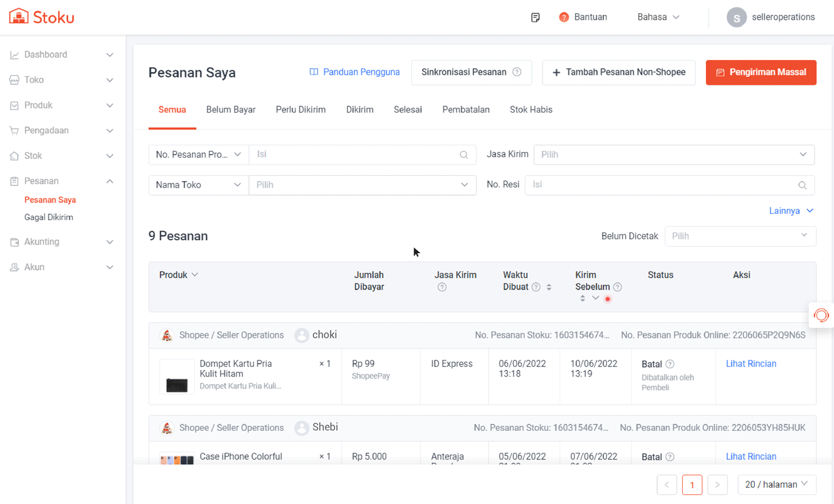Open the notes icon beside Bantuan
Screen dimensions: 834x504
pyautogui.click(x=536, y=17)
